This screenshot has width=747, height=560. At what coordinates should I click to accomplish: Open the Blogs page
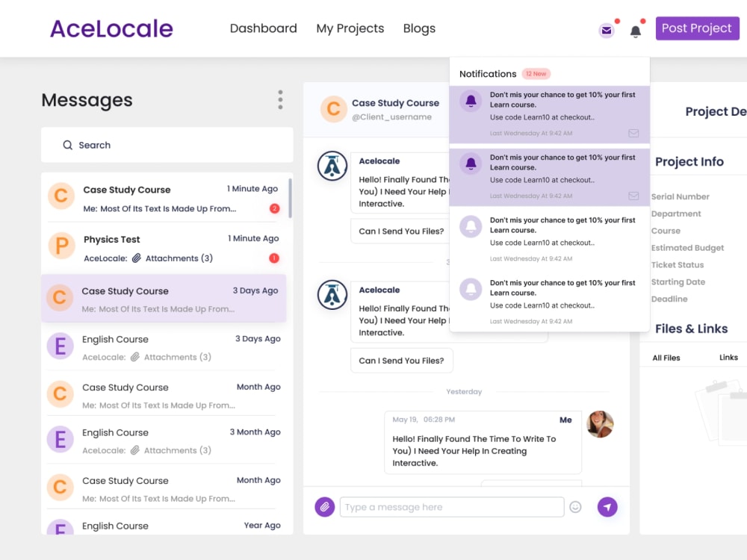[x=419, y=28]
